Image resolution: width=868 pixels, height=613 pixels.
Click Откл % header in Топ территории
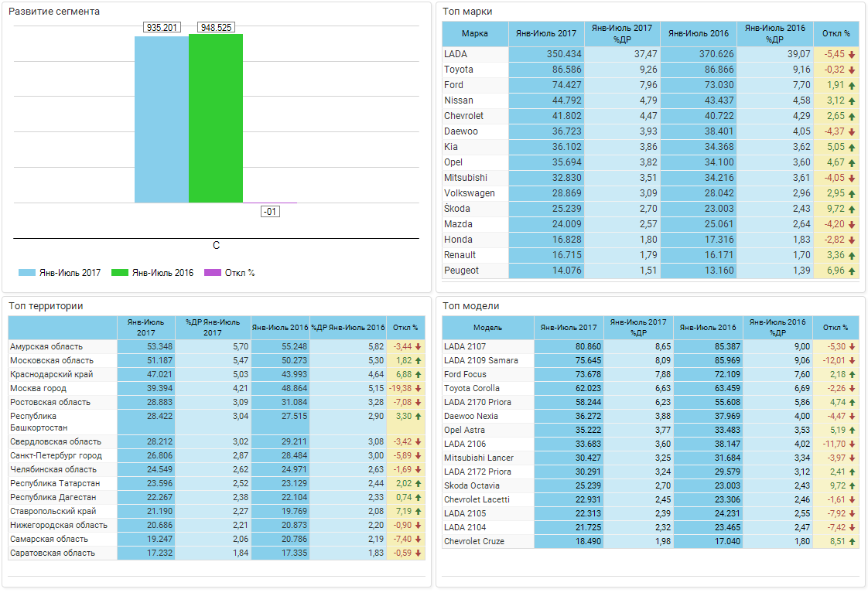[x=405, y=328]
